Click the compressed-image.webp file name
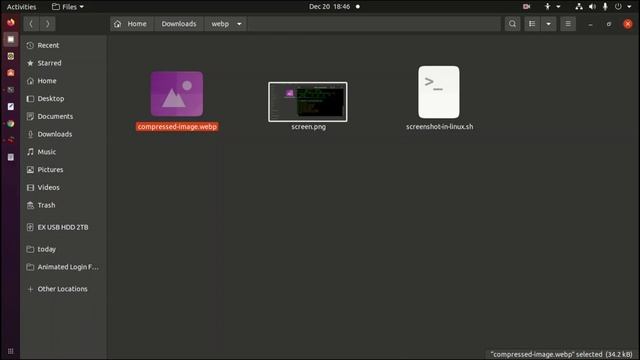Screen dimensions: 640x360 coord(177,127)
